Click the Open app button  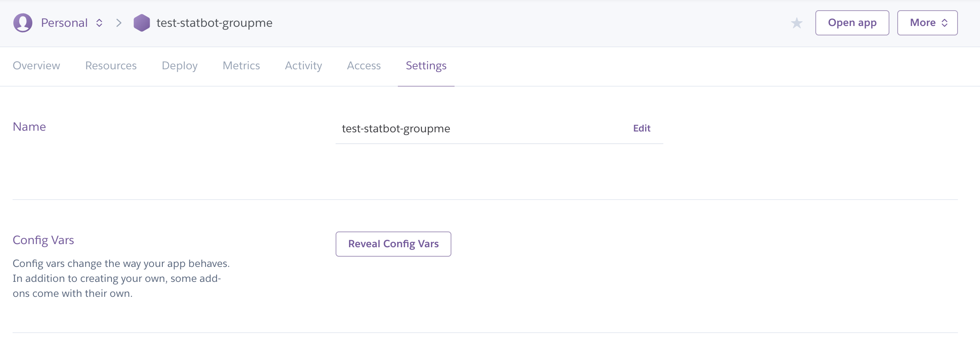852,23
